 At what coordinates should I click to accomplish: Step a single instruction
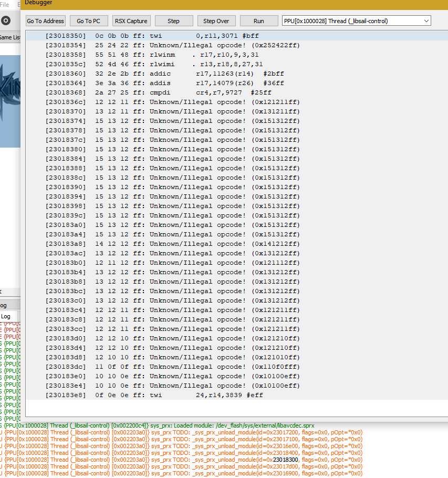[174, 21]
